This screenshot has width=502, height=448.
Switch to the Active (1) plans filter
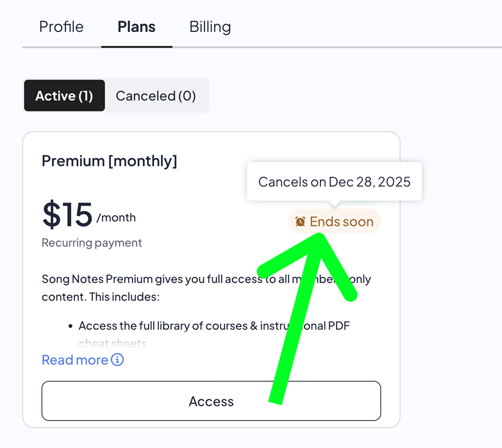pyautogui.click(x=64, y=96)
